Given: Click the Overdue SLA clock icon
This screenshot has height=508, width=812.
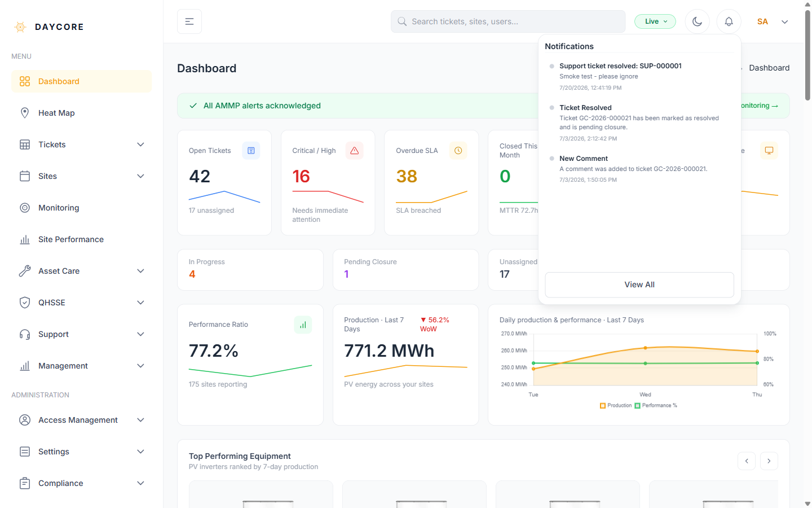Looking at the screenshot, I should [458, 151].
